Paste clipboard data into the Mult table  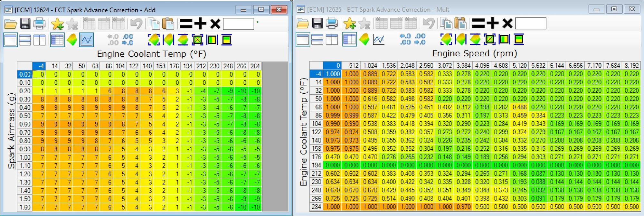[x=460, y=23]
